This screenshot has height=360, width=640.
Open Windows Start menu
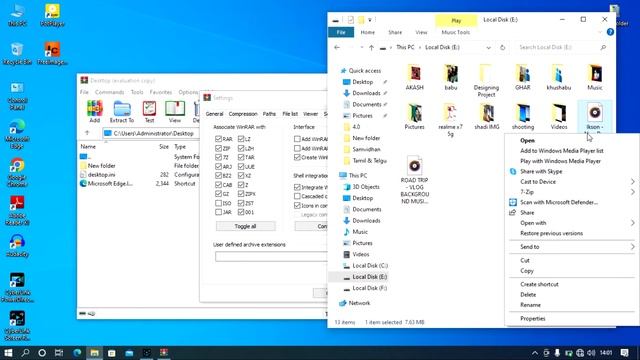tap(8, 353)
